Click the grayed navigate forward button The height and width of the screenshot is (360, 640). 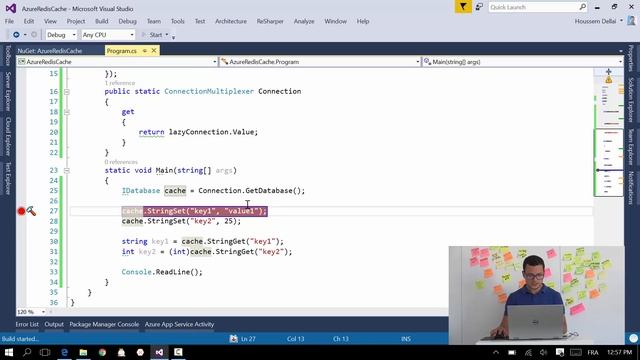(34, 35)
